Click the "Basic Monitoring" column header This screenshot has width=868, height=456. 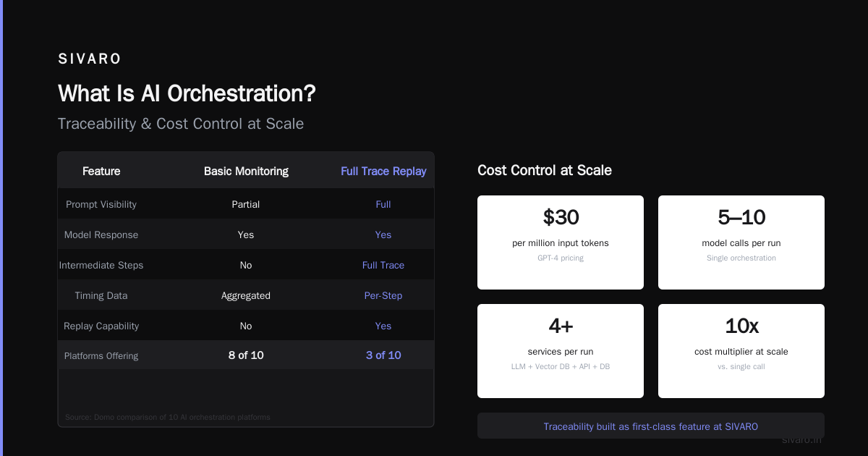[x=246, y=172]
